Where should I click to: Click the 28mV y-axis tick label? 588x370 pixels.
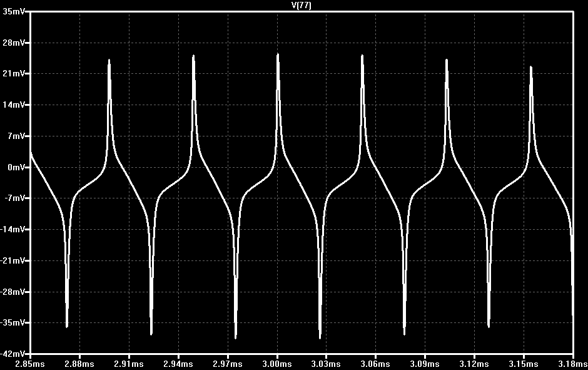coord(14,43)
